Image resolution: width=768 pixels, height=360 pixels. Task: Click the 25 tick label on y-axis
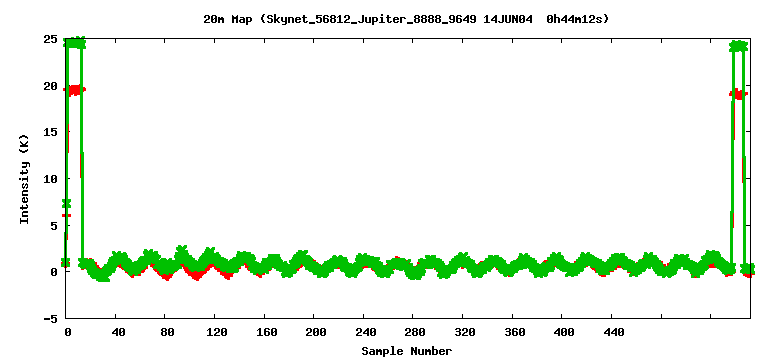[x=50, y=39]
